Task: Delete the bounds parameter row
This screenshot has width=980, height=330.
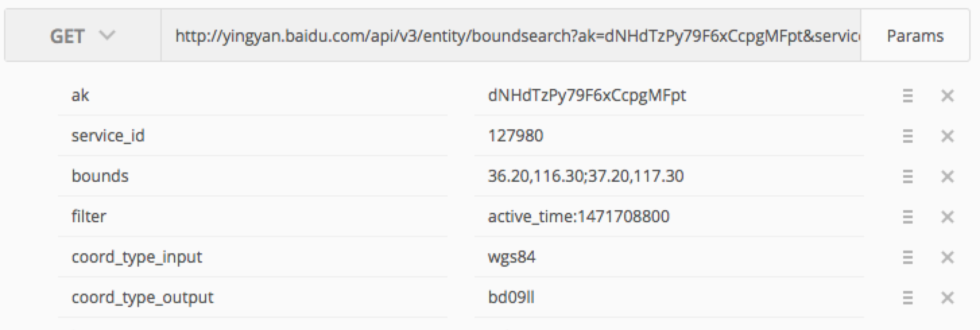Action: pos(947,177)
